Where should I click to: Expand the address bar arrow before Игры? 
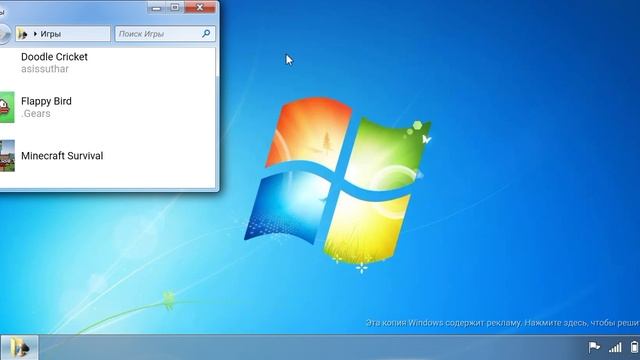pos(35,34)
